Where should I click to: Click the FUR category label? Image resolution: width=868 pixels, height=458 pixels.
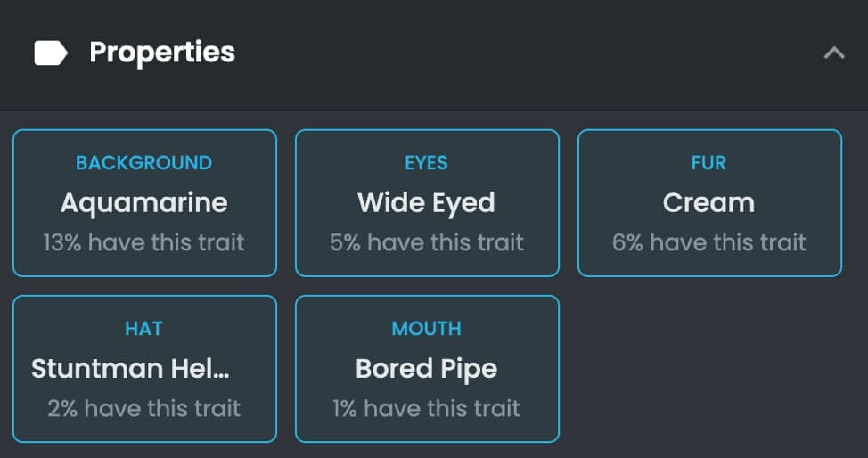(708, 163)
